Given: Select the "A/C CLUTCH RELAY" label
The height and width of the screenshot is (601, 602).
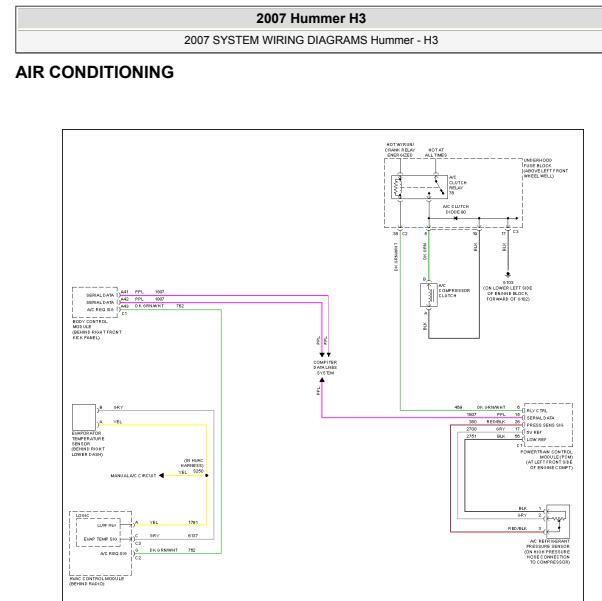Looking at the screenshot, I should (458, 185).
